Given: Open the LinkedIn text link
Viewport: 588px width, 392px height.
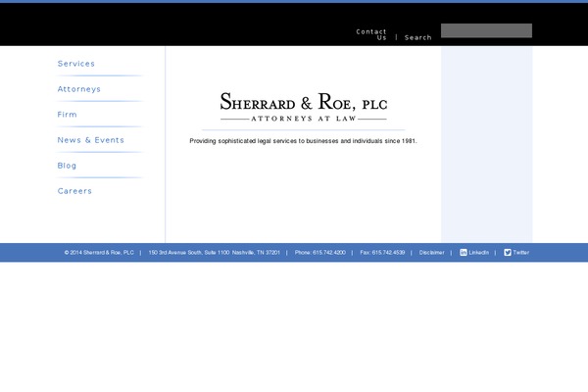Looking at the screenshot, I should (x=479, y=253).
